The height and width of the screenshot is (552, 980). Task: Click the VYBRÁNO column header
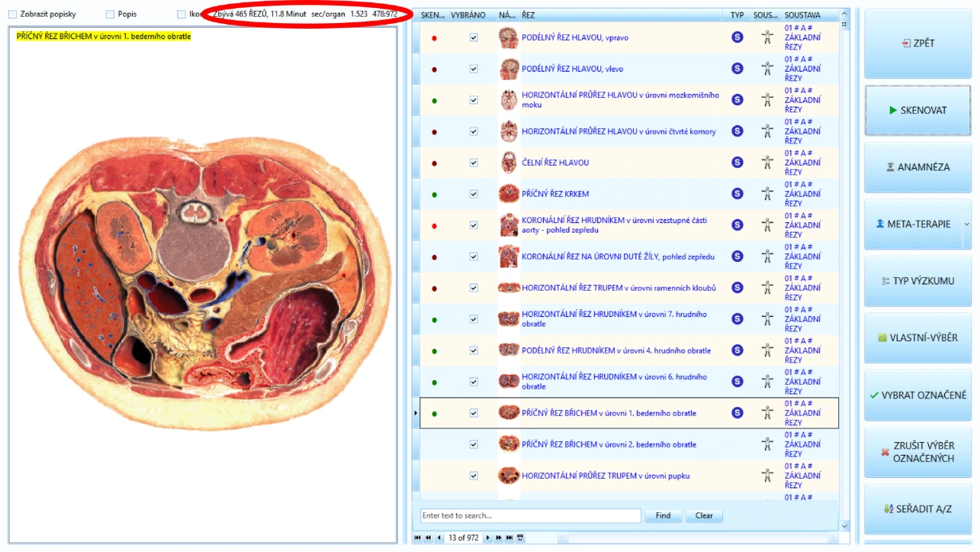(472, 15)
